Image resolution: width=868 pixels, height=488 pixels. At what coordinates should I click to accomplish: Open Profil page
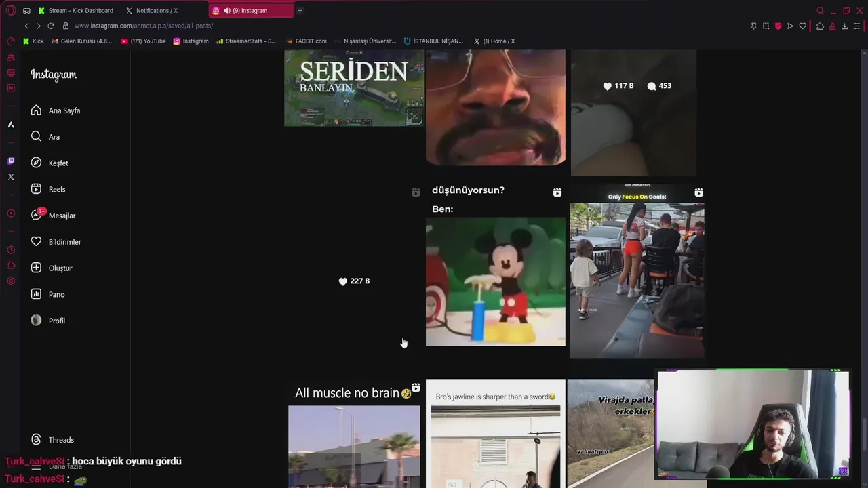tap(48, 321)
